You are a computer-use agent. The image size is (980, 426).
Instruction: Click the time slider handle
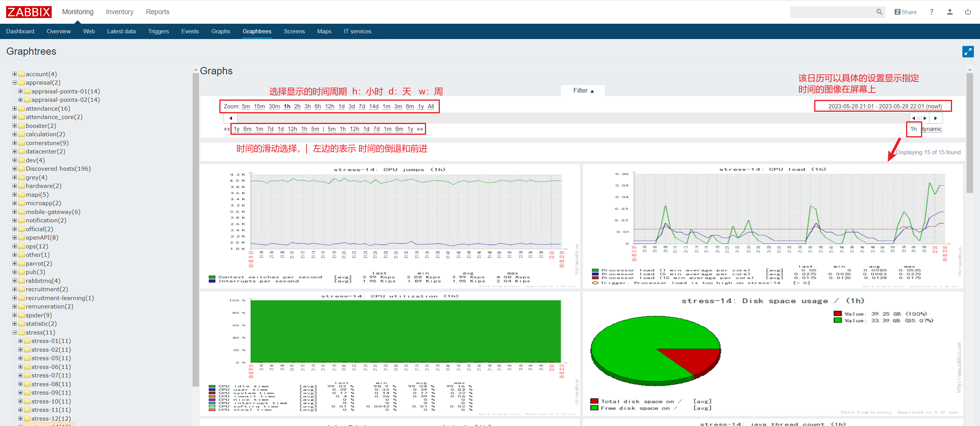[x=919, y=118]
